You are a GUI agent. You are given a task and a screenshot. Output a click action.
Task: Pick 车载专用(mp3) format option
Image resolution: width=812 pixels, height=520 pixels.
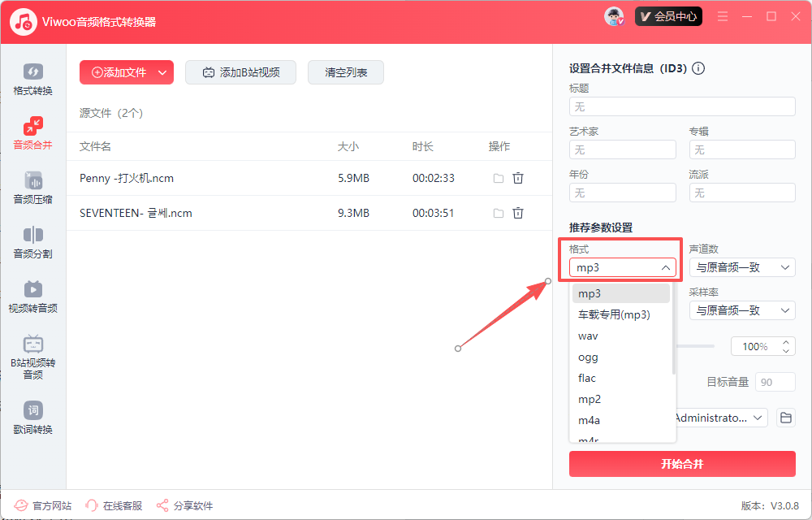tap(614, 314)
